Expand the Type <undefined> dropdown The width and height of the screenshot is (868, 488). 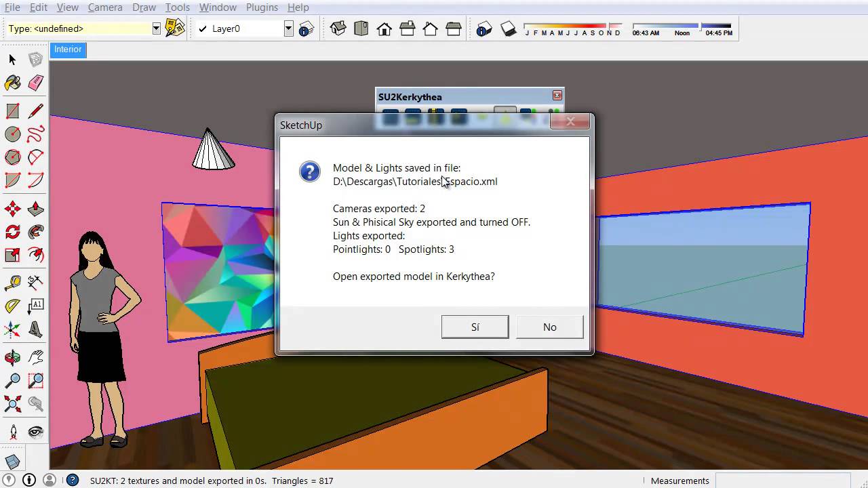click(156, 28)
